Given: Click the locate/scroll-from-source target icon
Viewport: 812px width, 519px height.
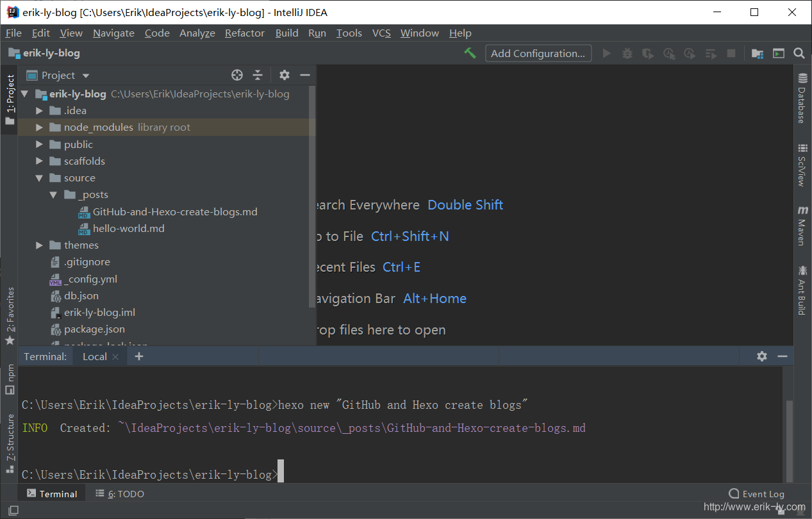Looking at the screenshot, I should click(x=237, y=75).
